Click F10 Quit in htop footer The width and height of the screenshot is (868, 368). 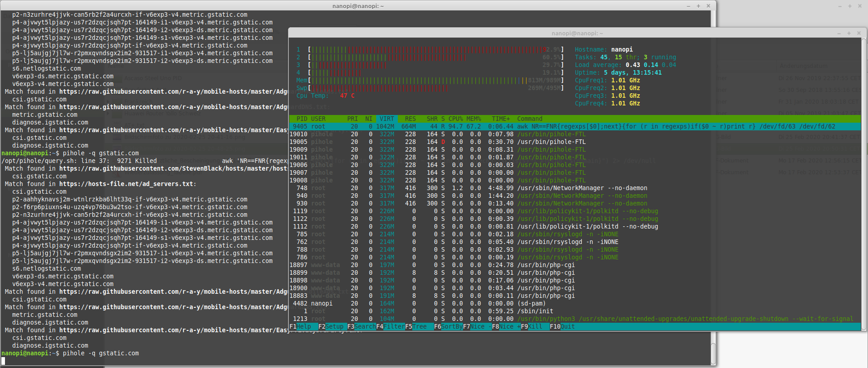562,326
